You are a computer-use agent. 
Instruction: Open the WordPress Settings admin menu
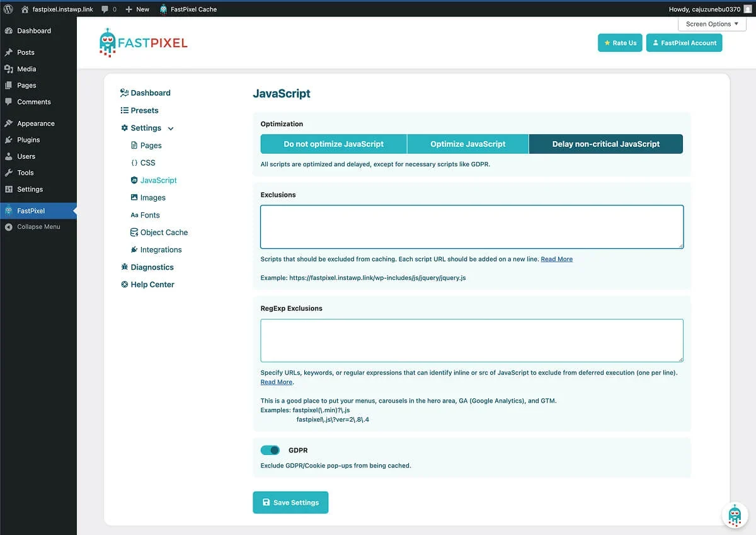tap(38, 189)
